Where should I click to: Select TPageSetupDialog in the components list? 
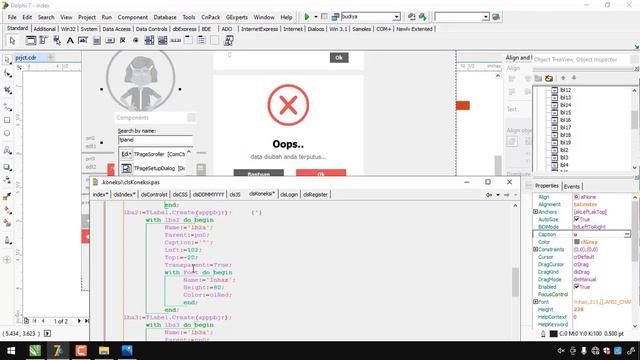(153, 168)
